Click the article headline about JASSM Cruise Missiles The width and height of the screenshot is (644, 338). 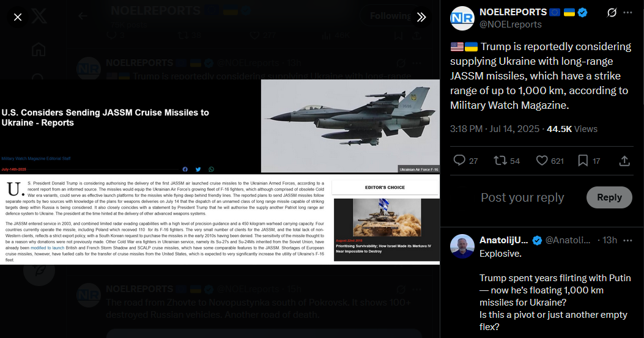(105, 117)
